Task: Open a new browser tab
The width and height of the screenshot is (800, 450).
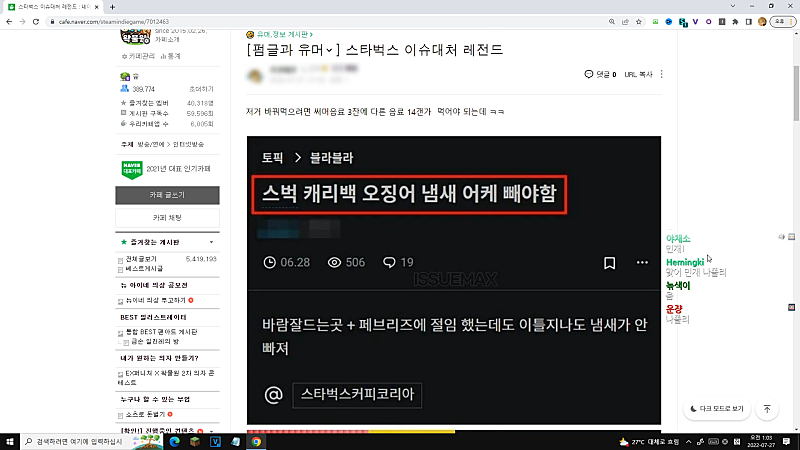Action: click(x=112, y=7)
